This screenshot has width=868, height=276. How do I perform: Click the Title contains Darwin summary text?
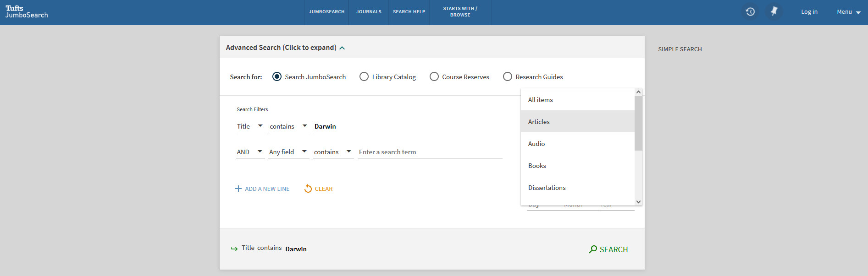[x=274, y=248]
